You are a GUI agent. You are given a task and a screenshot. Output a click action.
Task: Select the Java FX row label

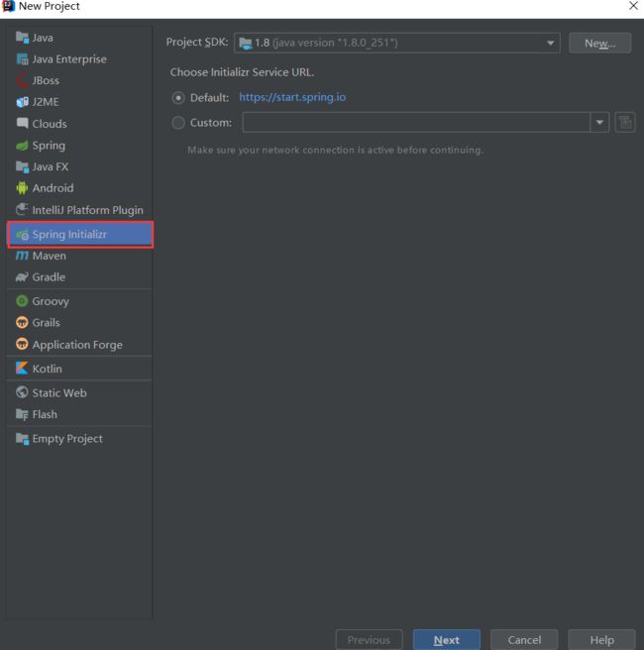(x=51, y=166)
